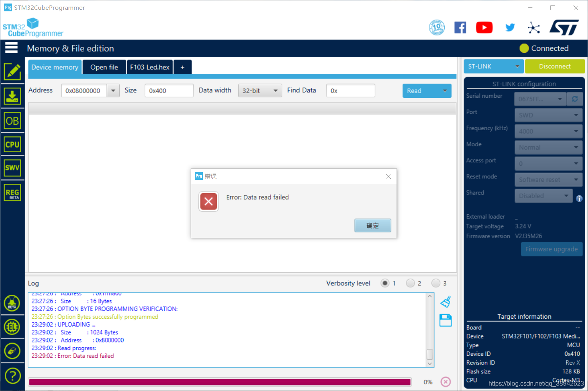Click the ST logo

(564, 27)
